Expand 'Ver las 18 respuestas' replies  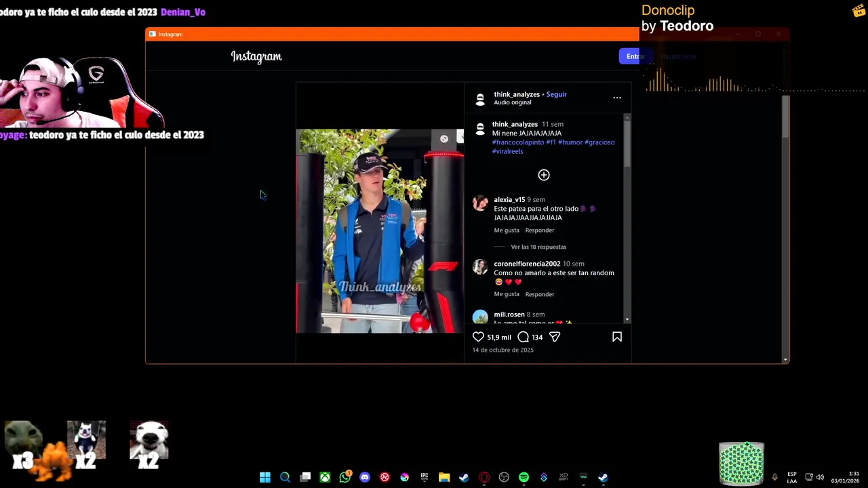tap(538, 247)
